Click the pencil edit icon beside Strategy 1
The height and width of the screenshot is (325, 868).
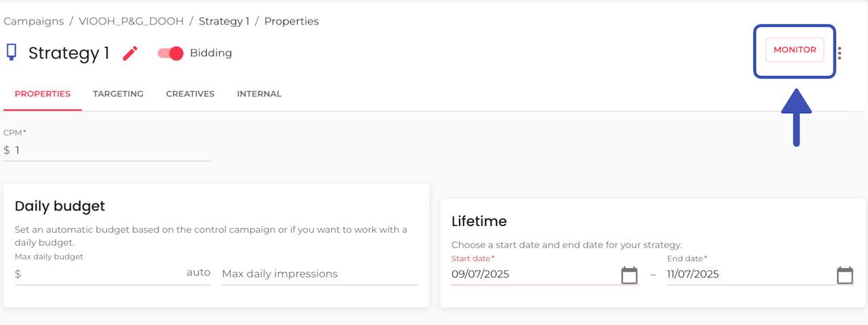point(130,54)
